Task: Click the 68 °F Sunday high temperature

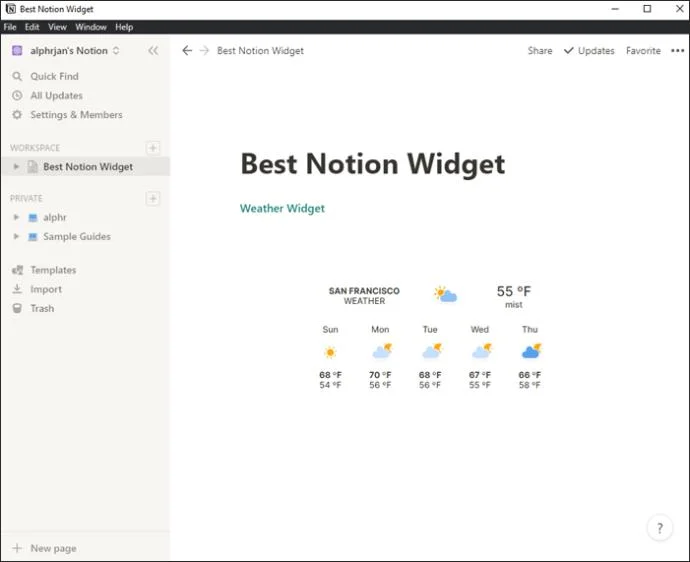Action: point(330,375)
